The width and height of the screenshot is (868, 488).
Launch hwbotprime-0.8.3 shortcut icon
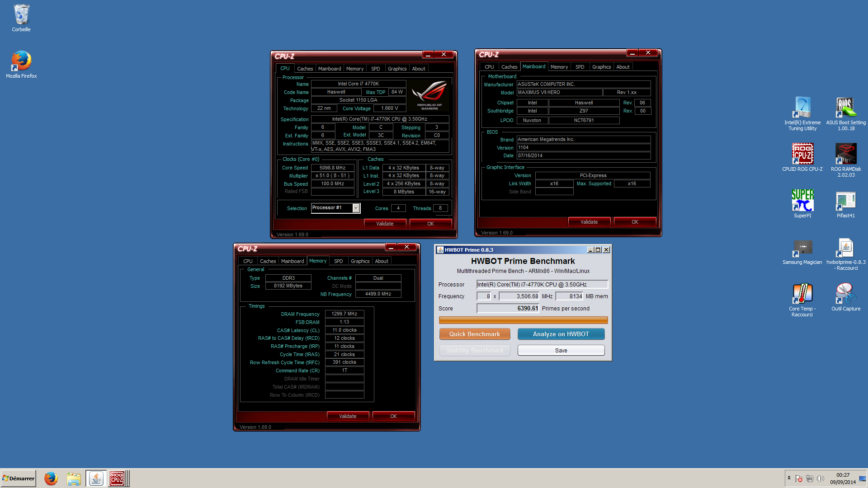pos(846,254)
